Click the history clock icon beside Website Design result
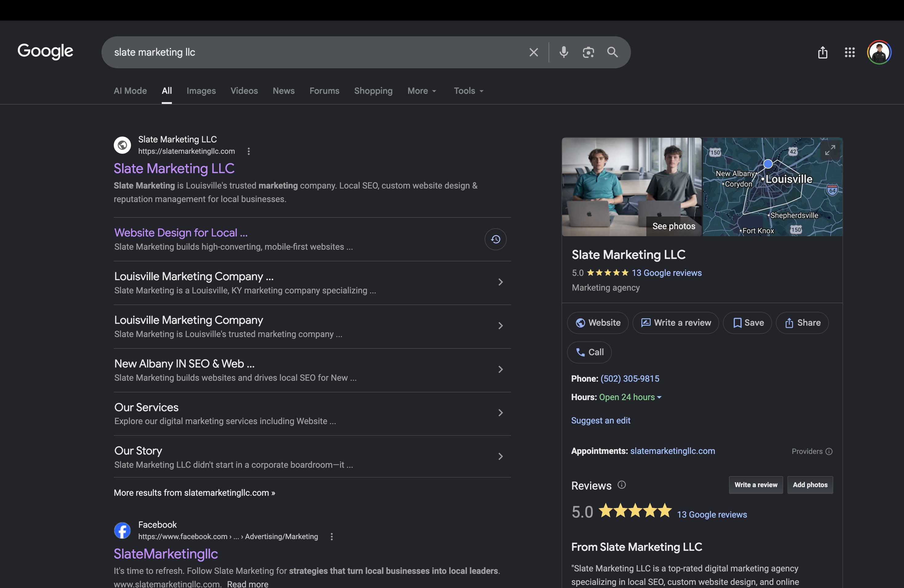 click(x=495, y=239)
